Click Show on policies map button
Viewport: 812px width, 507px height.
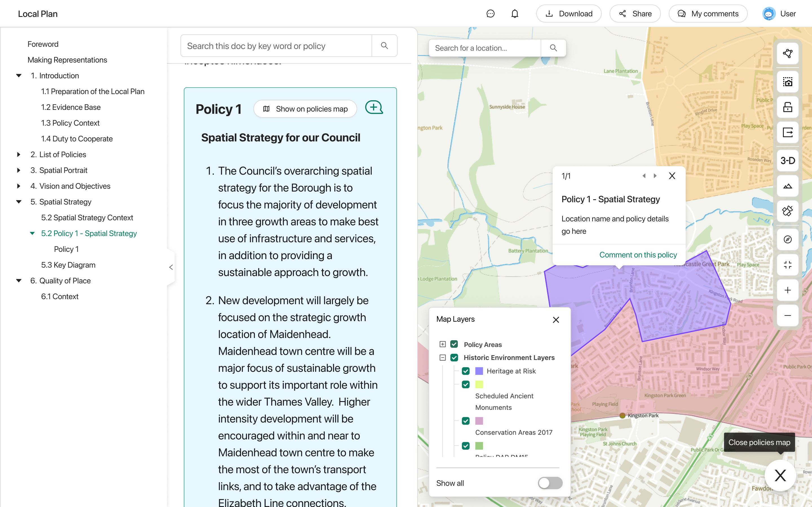point(305,109)
